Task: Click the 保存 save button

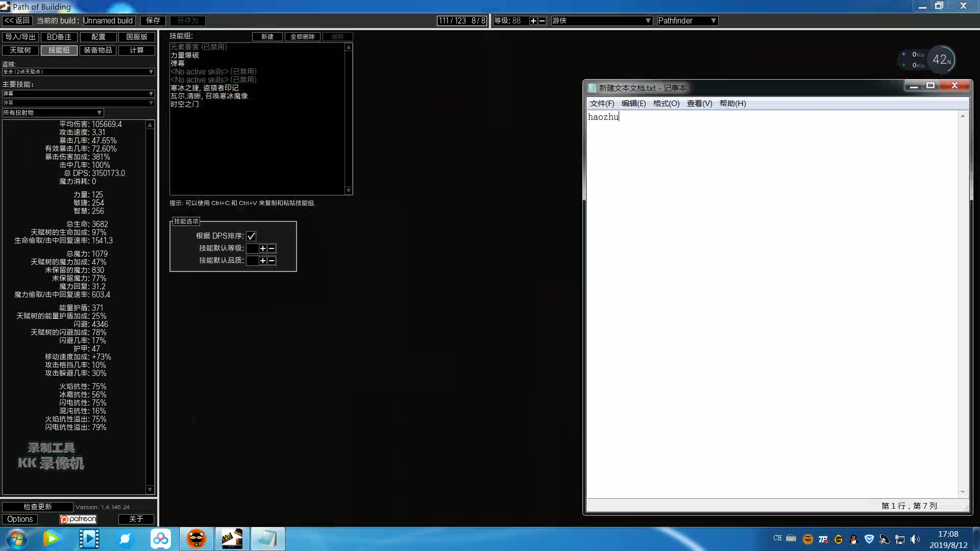Action: [x=153, y=21]
